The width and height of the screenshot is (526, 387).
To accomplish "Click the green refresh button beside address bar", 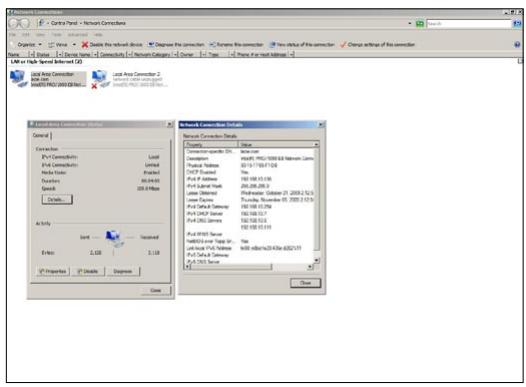I will click(x=420, y=23).
